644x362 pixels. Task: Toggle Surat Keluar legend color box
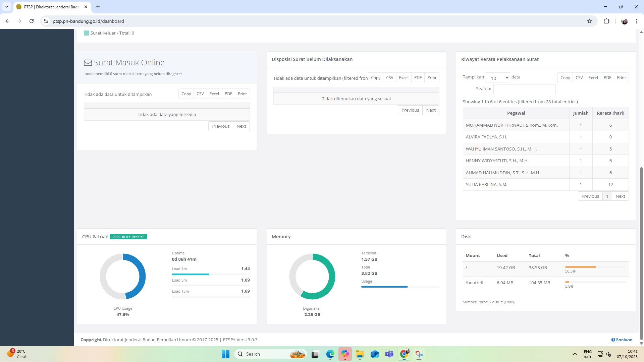pos(86,33)
